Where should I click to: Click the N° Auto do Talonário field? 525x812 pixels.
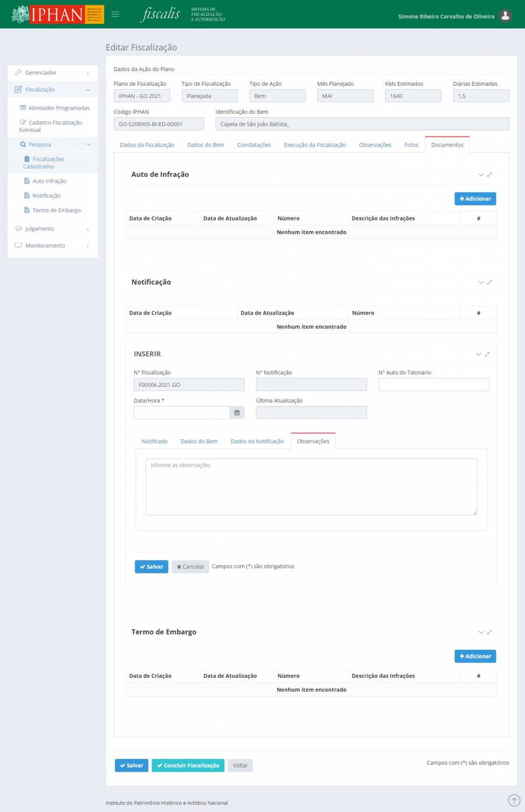tap(433, 384)
